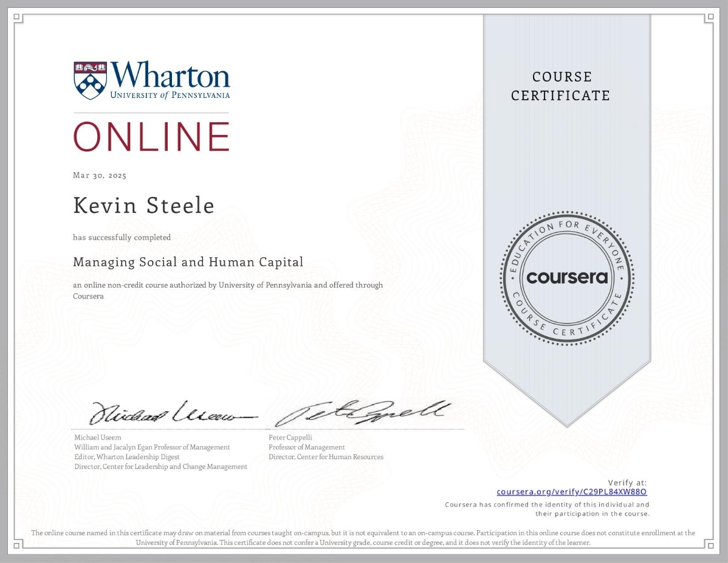Click the 'University of Pennsylvania' text under Wharton
The image size is (728, 563).
click(170, 95)
